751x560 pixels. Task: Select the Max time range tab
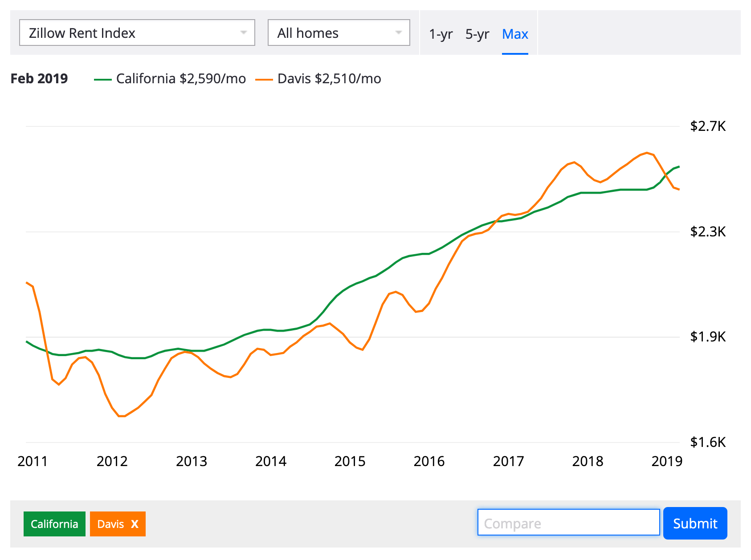[515, 34]
